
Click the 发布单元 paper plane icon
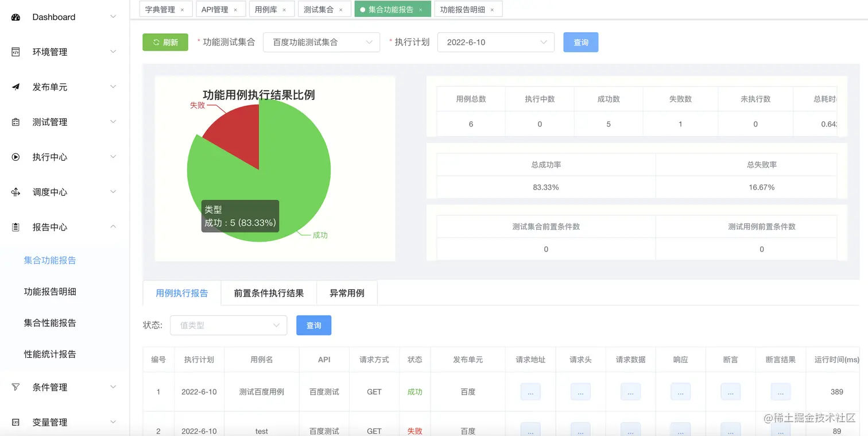coord(16,87)
